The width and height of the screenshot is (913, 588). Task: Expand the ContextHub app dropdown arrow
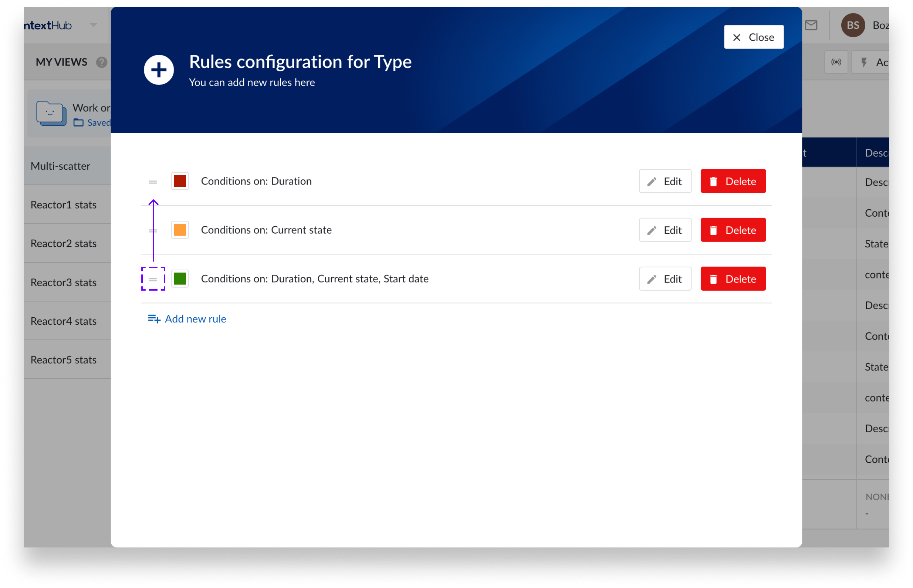pos(93,26)
